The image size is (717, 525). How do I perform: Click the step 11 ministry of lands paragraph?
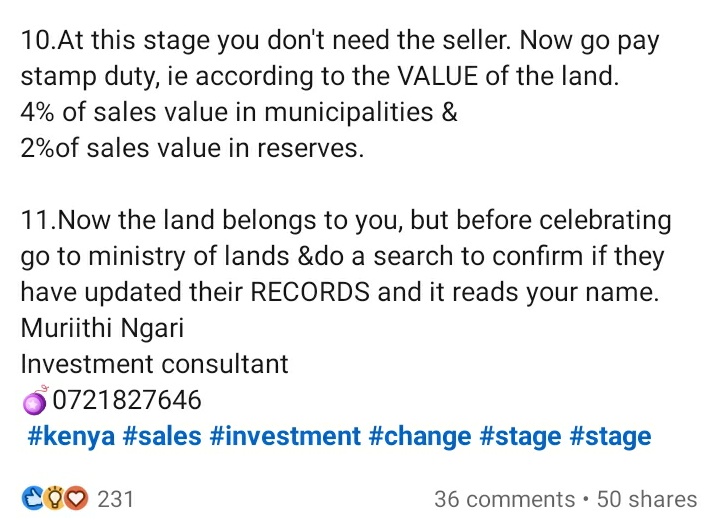click(346, 256)
